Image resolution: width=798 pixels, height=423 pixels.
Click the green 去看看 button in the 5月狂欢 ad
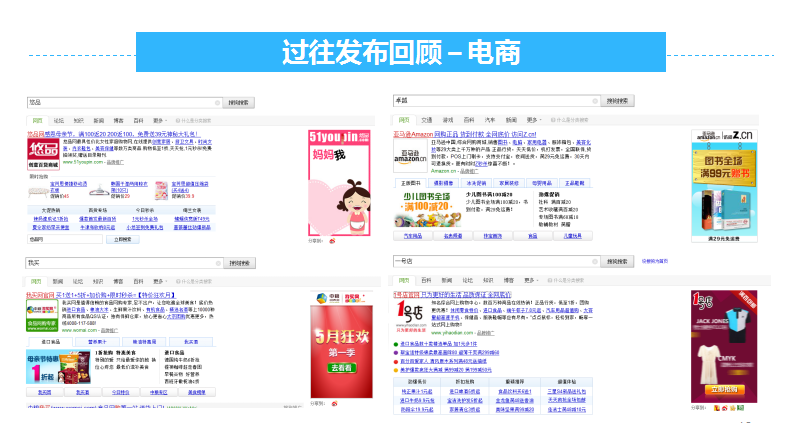pos(341,368)
